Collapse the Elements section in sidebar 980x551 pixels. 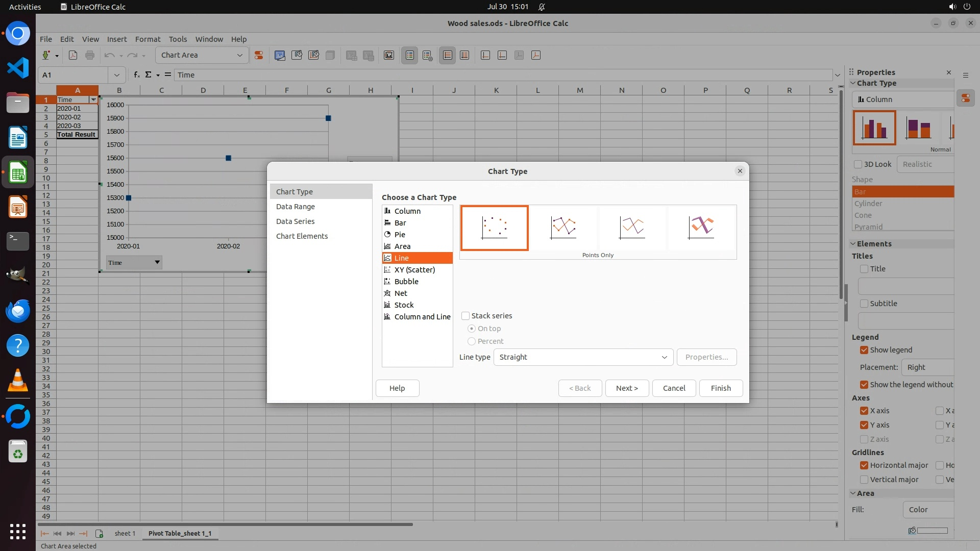coord(853,244)
